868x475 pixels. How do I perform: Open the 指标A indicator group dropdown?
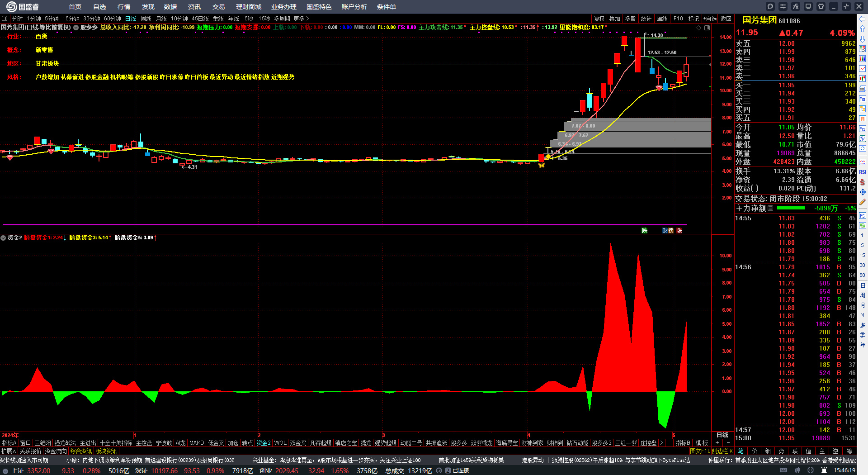click(x=9, y=443)
